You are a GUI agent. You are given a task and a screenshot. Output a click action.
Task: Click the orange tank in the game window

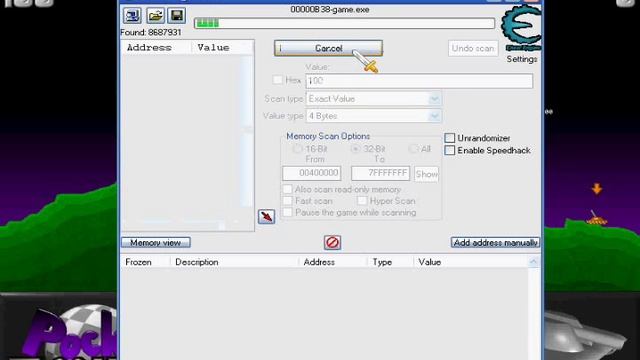point(597,218)
